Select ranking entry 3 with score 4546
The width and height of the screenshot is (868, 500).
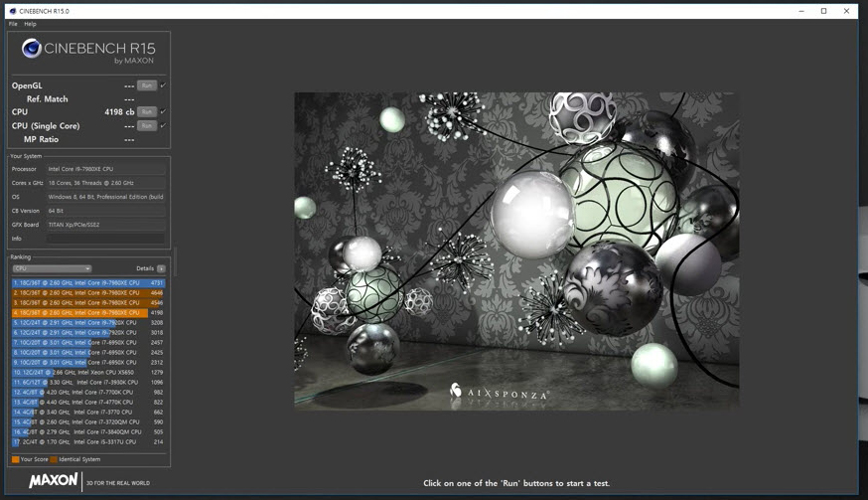coord(88,302)
